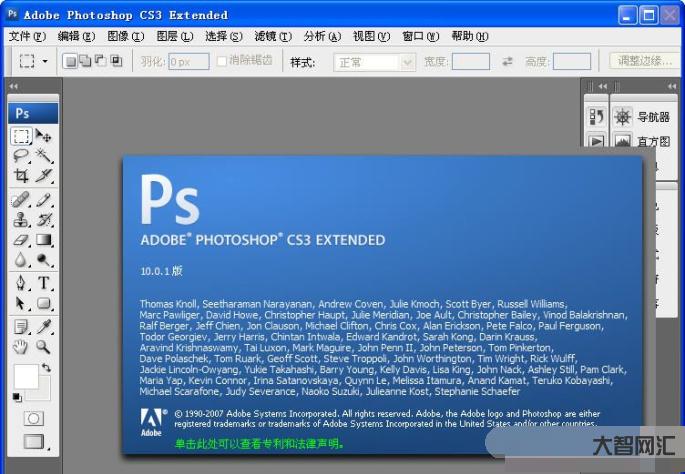Select the Lasso tool
Image resolution: width=685 pixels, height=474 pixels.
pos(21,155)
